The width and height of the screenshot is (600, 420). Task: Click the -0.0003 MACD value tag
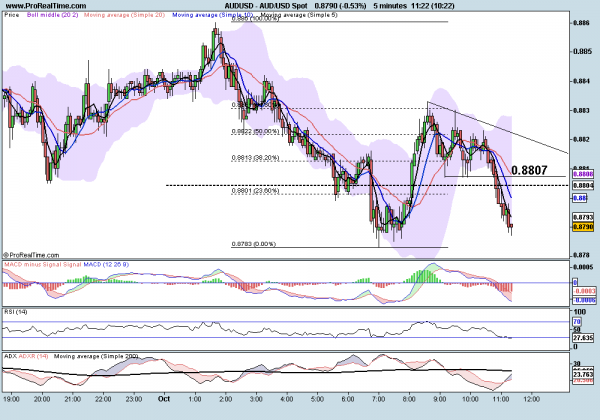584,291
